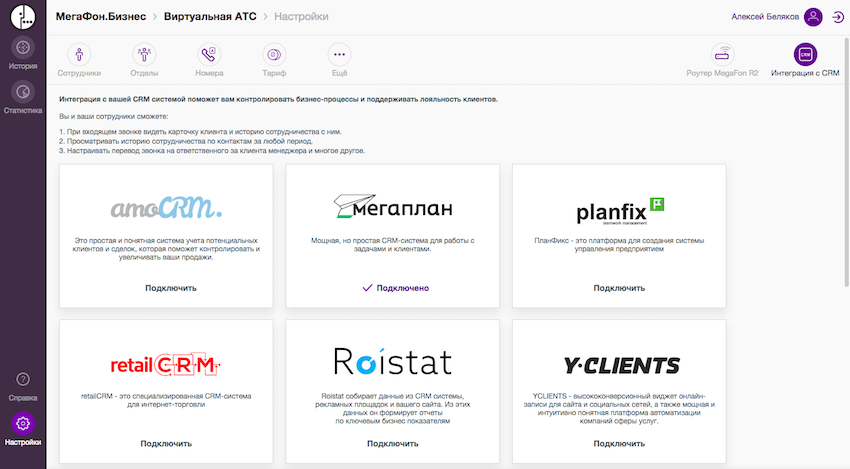Click list item 2 'Просматривать историю сотрудничества'

185,141
